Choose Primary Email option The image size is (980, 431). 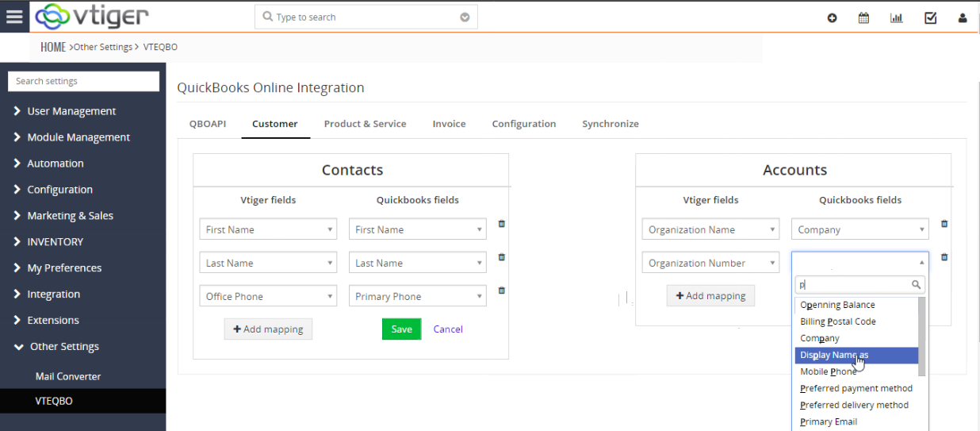click(856, 421)
